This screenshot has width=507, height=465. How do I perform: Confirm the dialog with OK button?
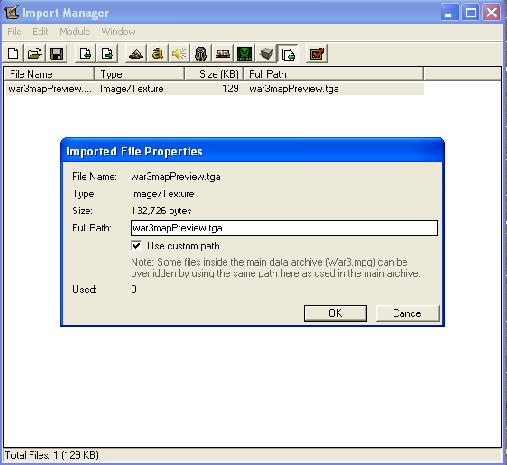point(335,313)
